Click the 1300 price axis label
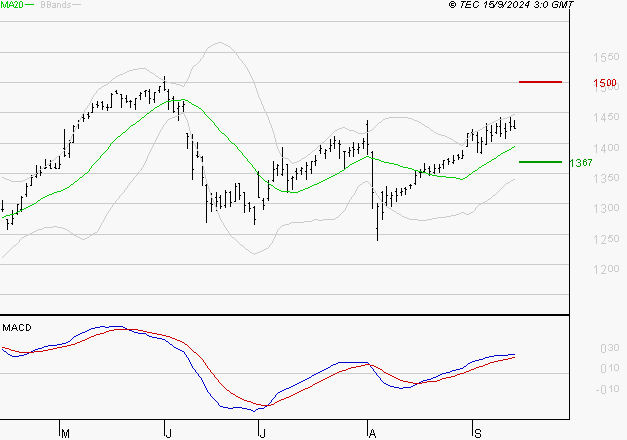Image resolution: width=627 pixels, height=440 pixels. (606, 208)
